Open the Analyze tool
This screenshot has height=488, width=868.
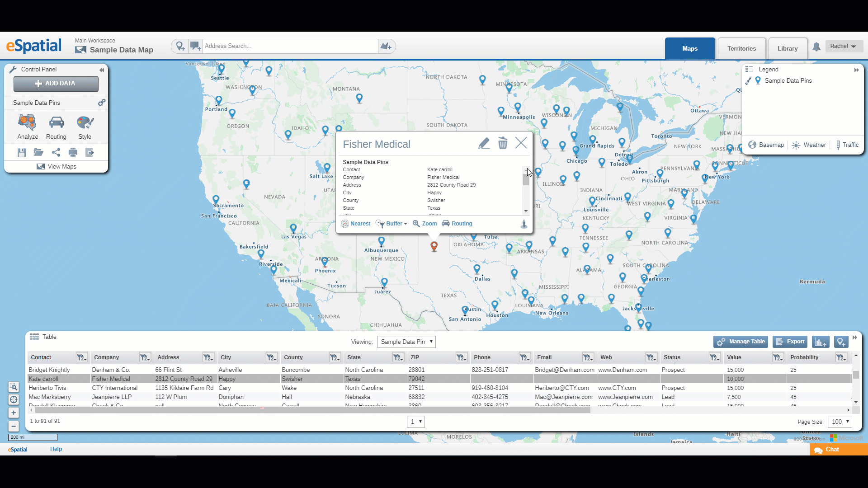28,127
